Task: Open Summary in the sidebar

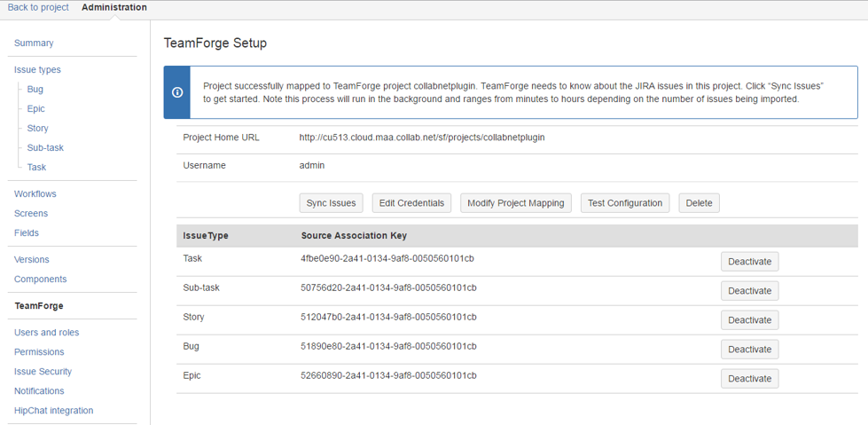Action: tap(34, 43)
